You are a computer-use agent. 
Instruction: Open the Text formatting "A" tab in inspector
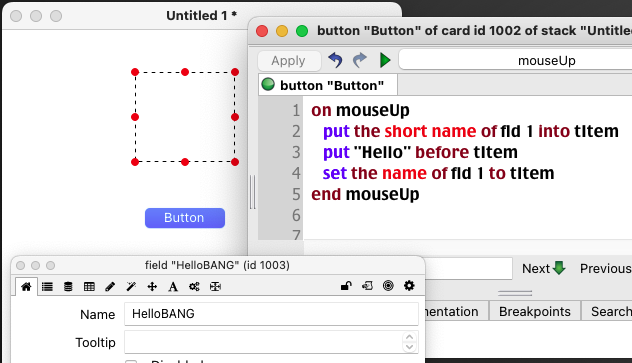[173, 286]
